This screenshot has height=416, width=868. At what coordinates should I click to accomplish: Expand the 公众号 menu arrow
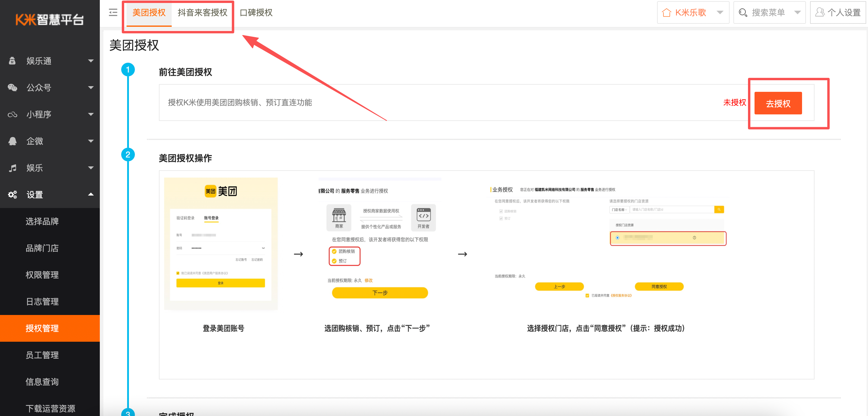tap(91, 88)
